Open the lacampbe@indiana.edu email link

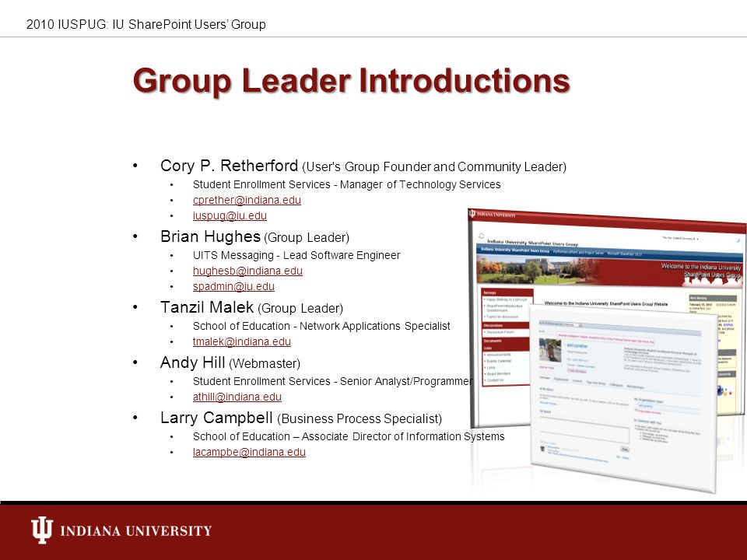pos(249,453)
